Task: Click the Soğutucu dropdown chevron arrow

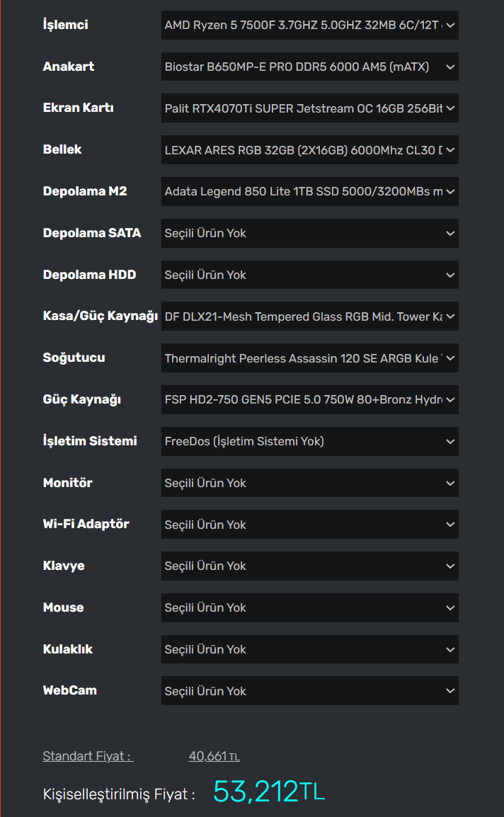Action: tap(451, 358)
